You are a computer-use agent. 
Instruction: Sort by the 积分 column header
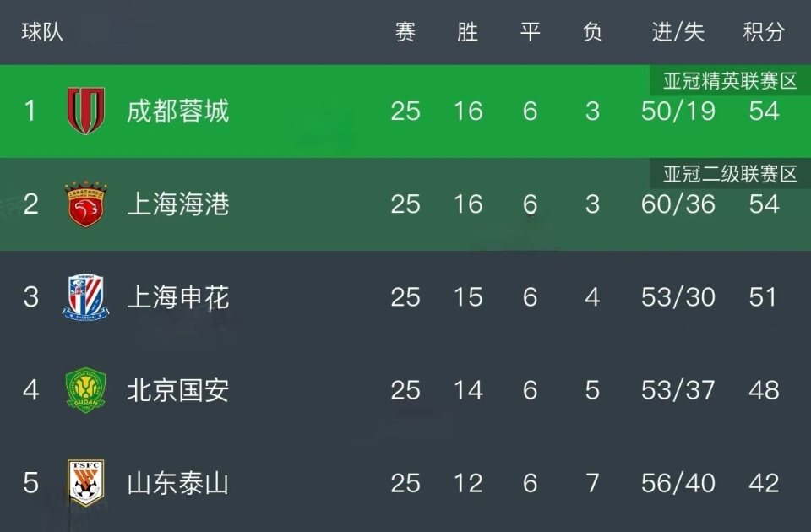764,32
